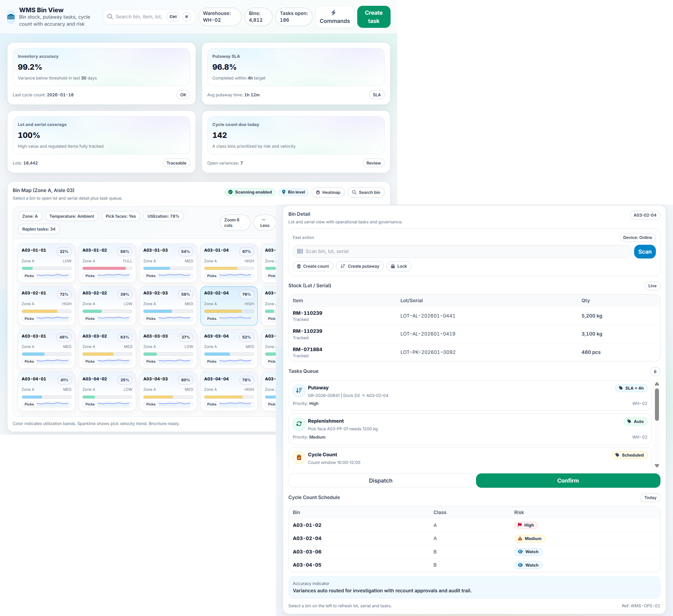
Task: Click the lightning Commands icon
Action: coord(333,13)
